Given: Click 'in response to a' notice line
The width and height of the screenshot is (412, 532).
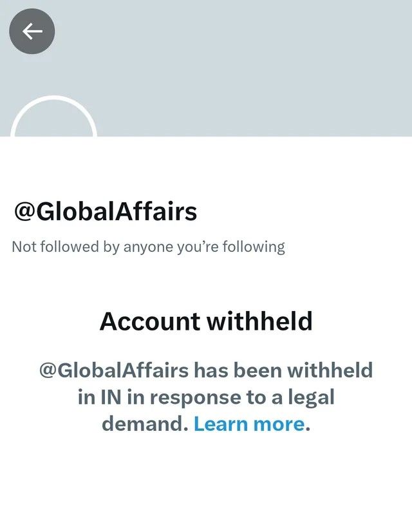Looking at the screenshot, I should click(x=205, y=397).
